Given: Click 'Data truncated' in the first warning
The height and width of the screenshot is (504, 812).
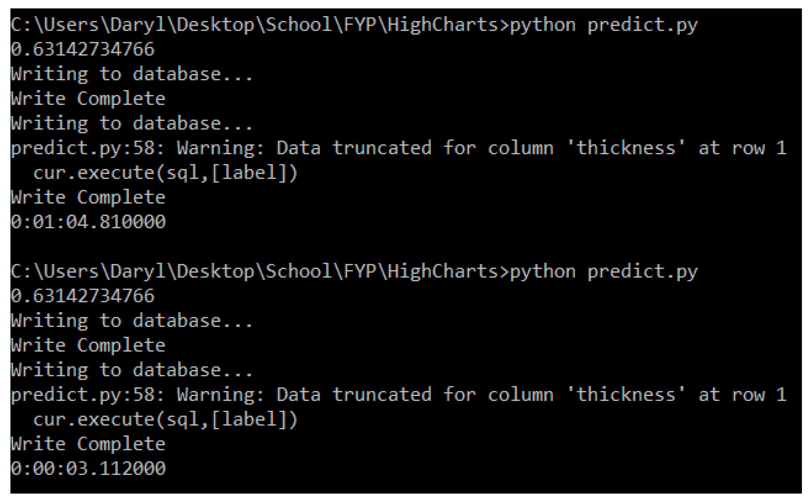Looking at the screenshot, I should coord(353,148).
